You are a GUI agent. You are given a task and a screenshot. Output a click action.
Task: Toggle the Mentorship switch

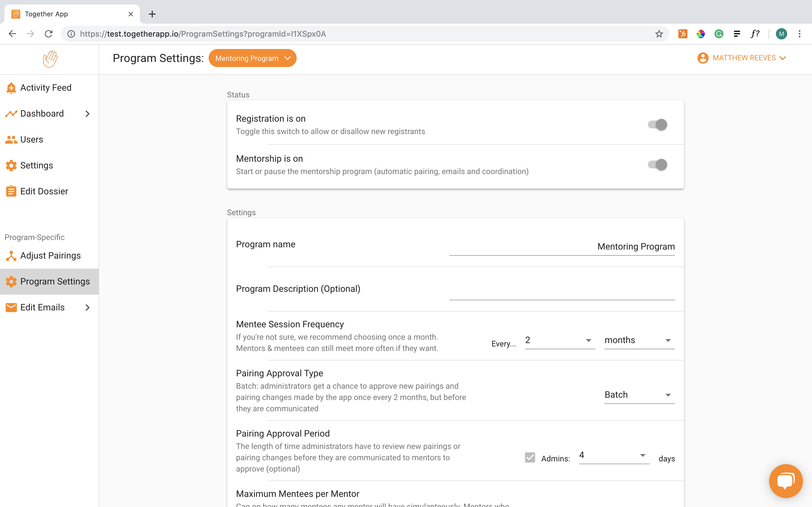click(x=657, y=165)
